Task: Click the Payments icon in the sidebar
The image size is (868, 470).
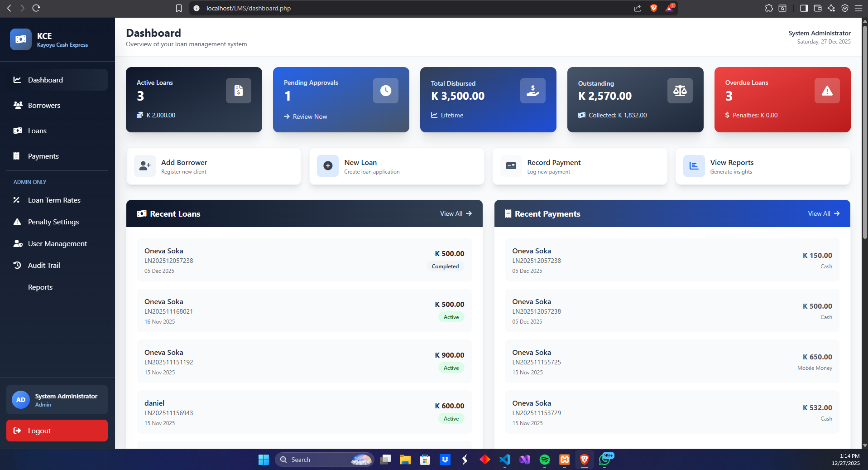Action: [18, 156]
